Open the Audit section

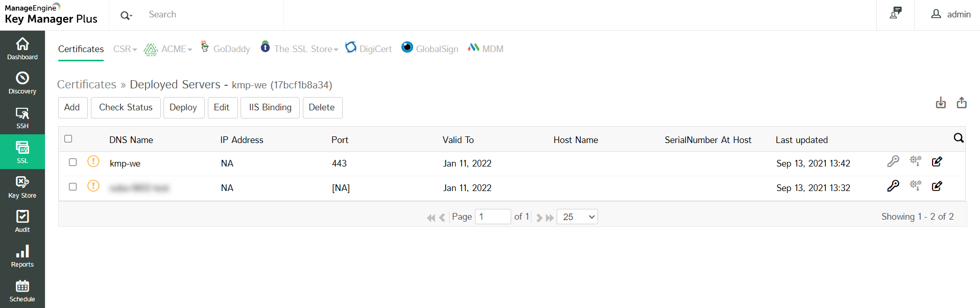click(x=22, y=221)
